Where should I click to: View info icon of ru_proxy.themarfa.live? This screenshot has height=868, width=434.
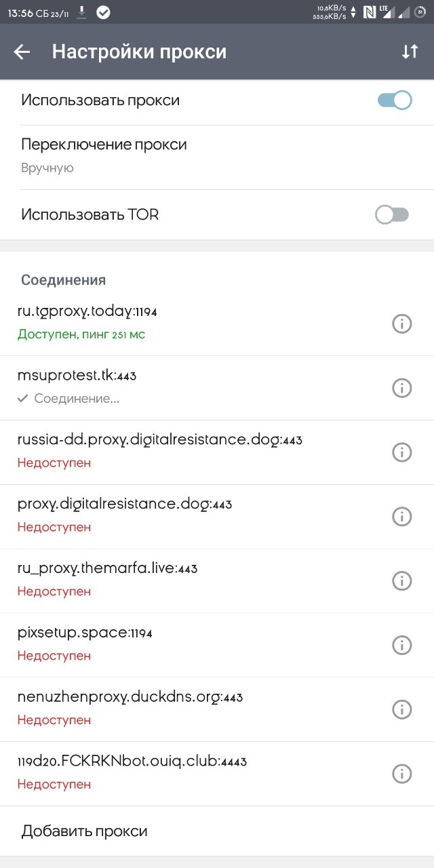[402, 581]
